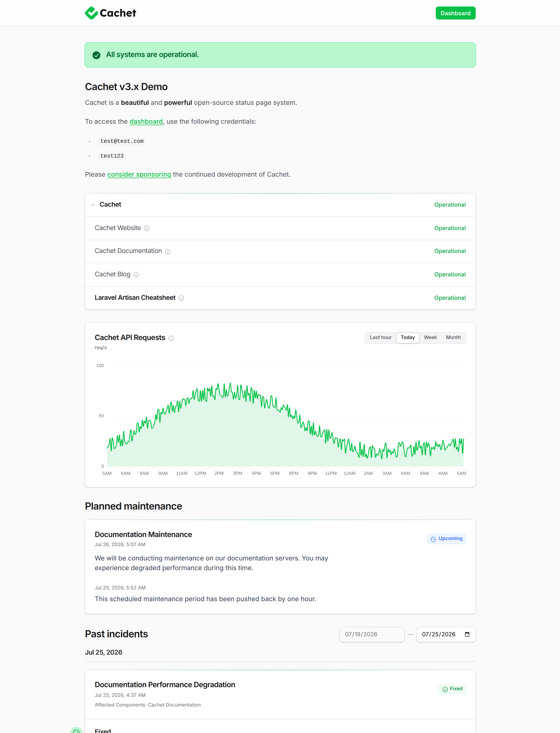The height and width of the screenshot is (733, 560).
Task: Click the Past incidents heading
Action: 116,634
